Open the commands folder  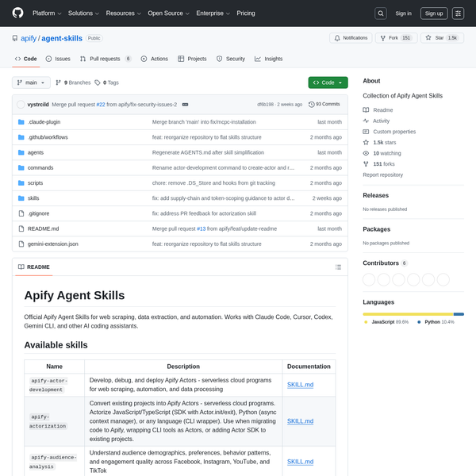40,167
